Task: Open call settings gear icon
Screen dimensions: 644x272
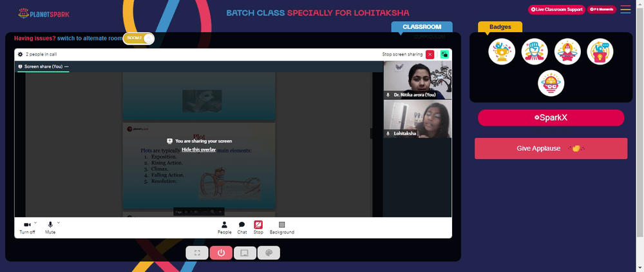Action: (x=20, y=54)
